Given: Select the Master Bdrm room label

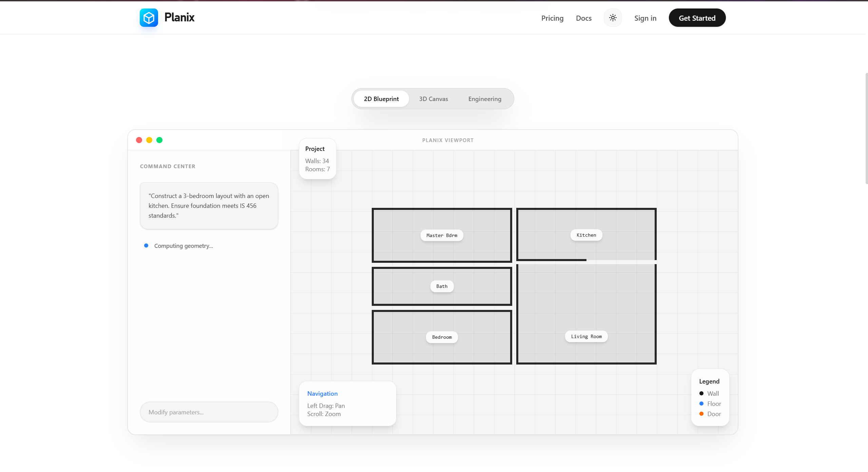Looking at the screenshot, I should coord(442,235).
